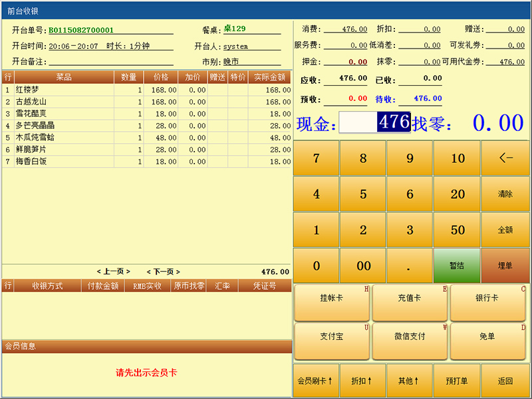This screenshot has width=532, height=399.
Task: Tap keypad digit 5
Action: (x=363, y=194)
